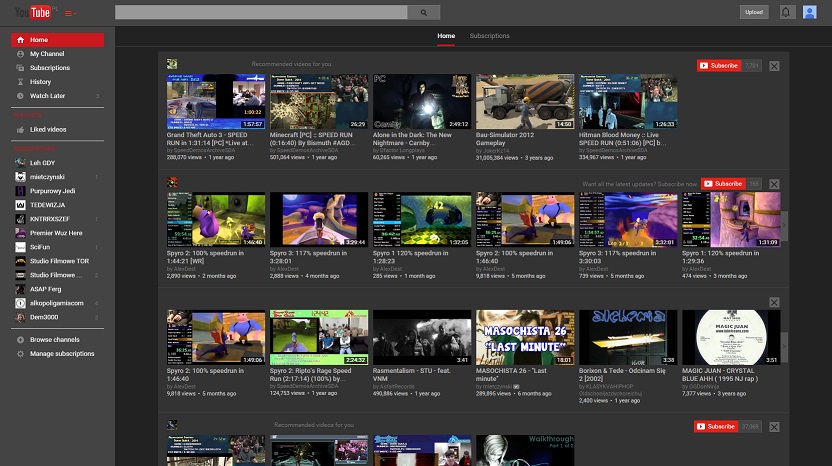Image resolution: width=832 pixels, height=466 pixels.
Task: Click the YouTube logo
Action: click(x=33, y=12)
